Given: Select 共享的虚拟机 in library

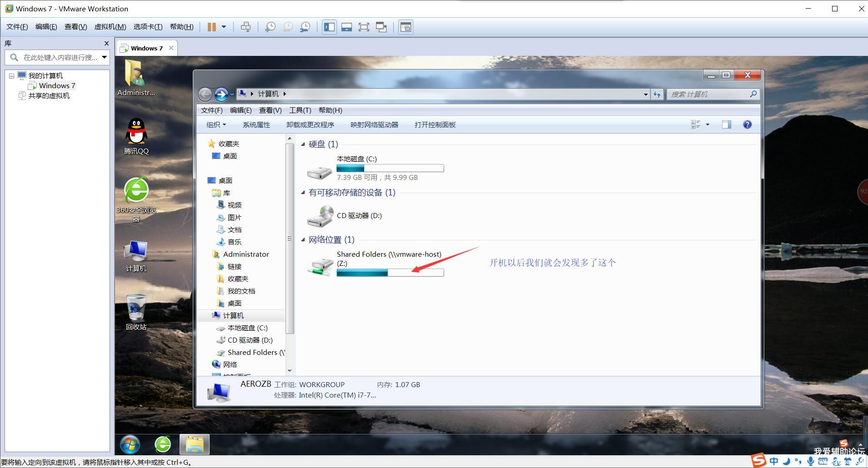Looking at the screenshot, I should point(44,95).
